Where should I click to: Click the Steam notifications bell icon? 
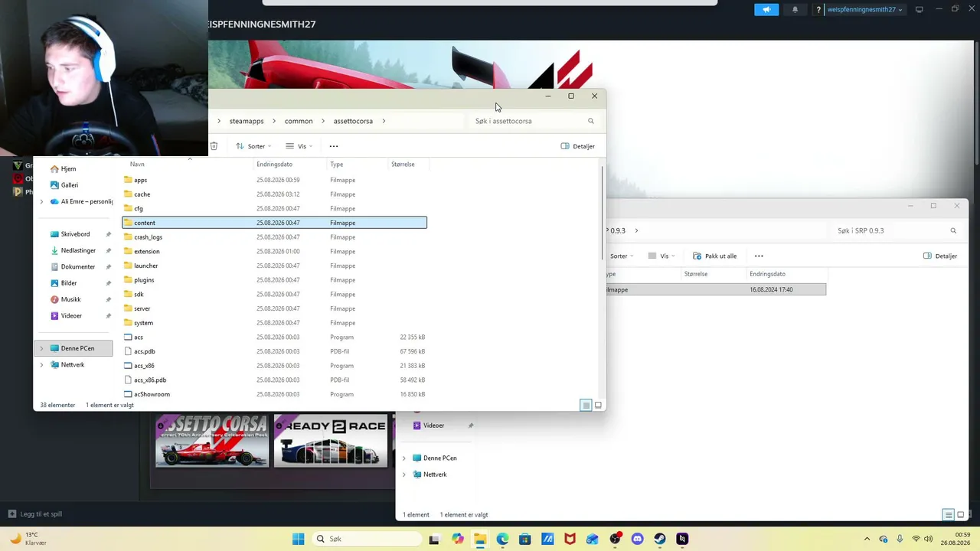[x=795, y=9]
